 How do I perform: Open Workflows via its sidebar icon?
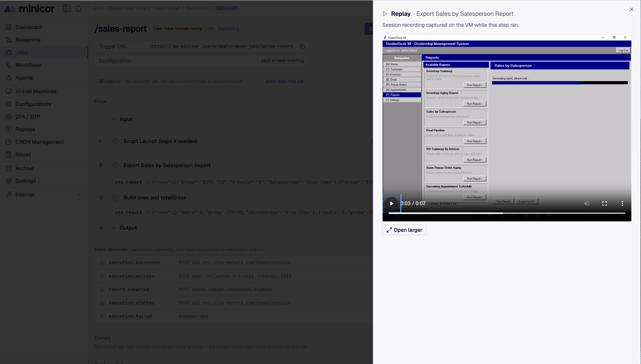9,65
